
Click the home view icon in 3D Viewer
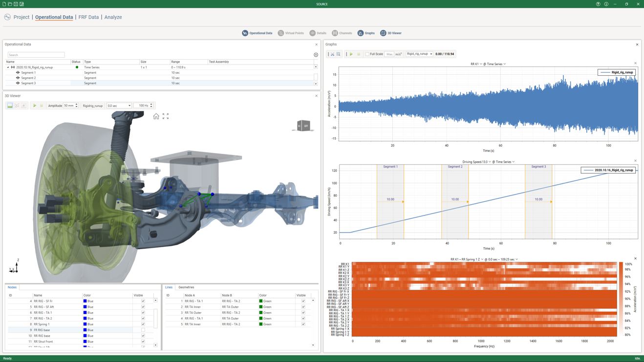tap(156, 116)
